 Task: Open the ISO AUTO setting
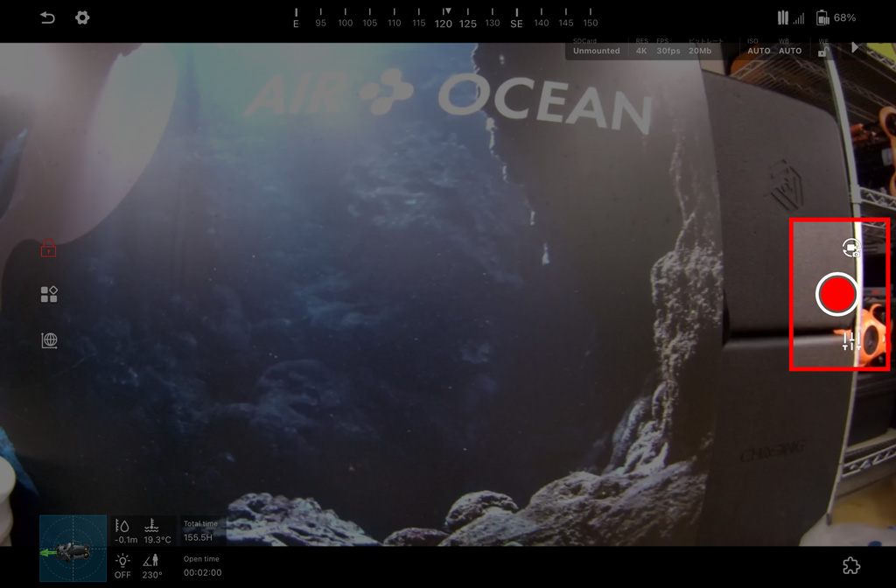[x=759, y=47]
